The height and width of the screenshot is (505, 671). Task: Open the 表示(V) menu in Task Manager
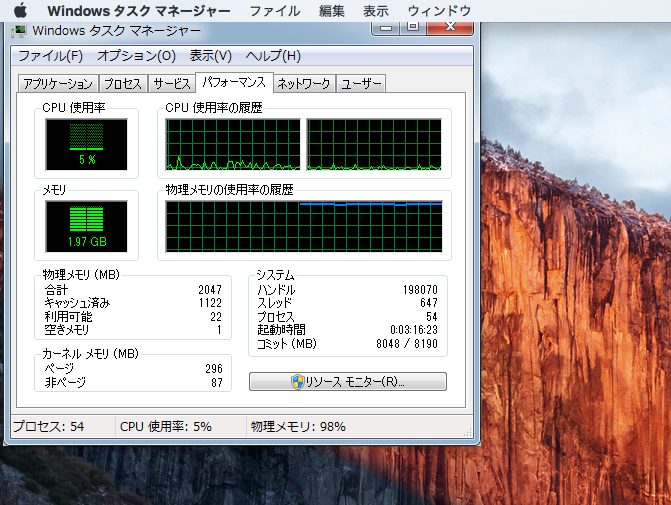click(x=211, y=56)
